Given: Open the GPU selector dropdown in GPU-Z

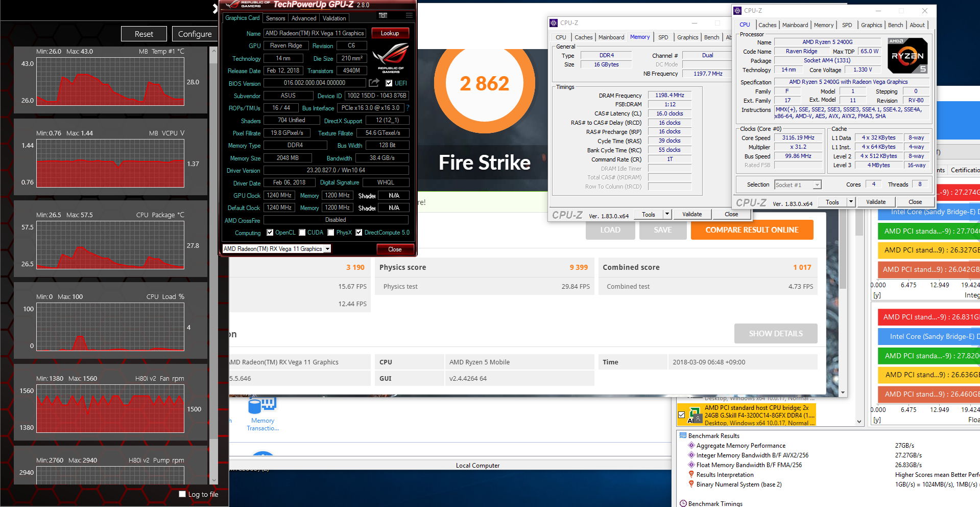Looking at the screenshot, I should [x=327, y=249].
